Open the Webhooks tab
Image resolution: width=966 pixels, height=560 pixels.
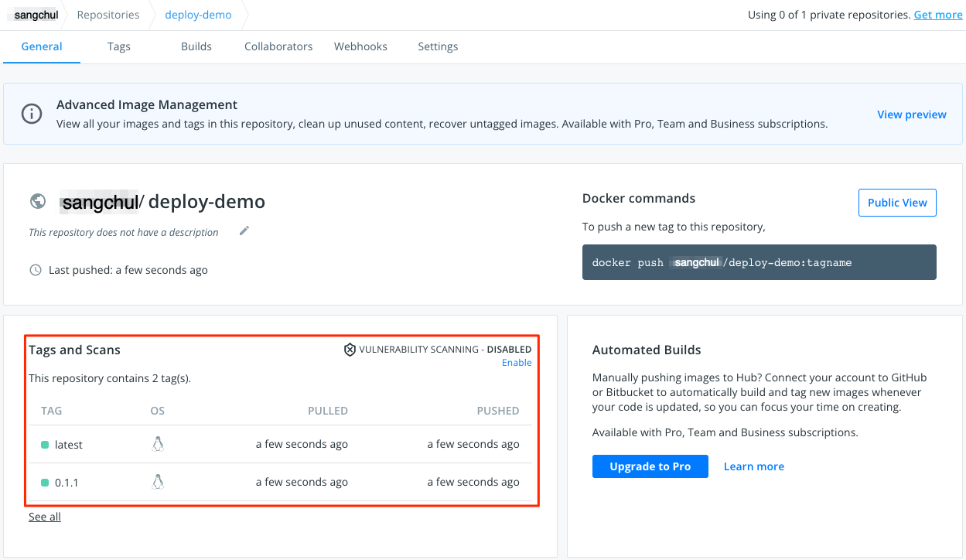coord(360,46)
